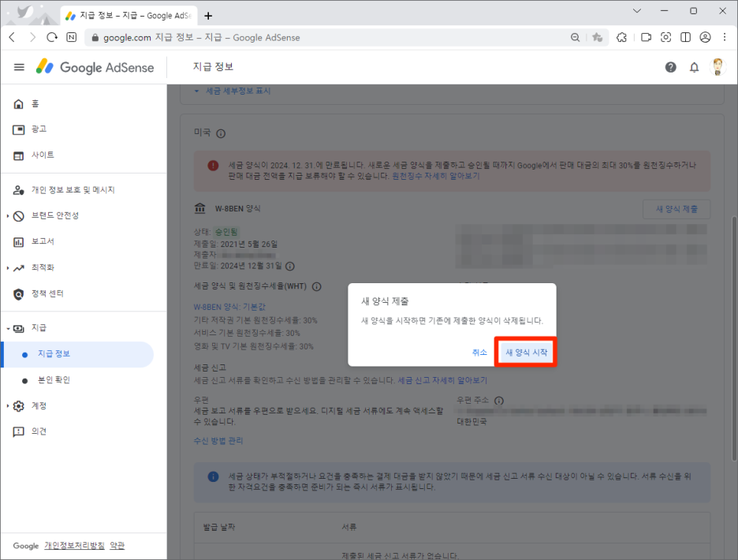
Task: Open the notifications bell
Action: [694, 67]
